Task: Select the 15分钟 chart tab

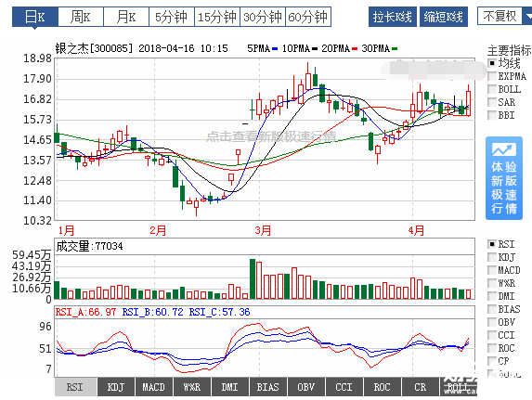Action: pyautogui.click(x=217, y=17)
